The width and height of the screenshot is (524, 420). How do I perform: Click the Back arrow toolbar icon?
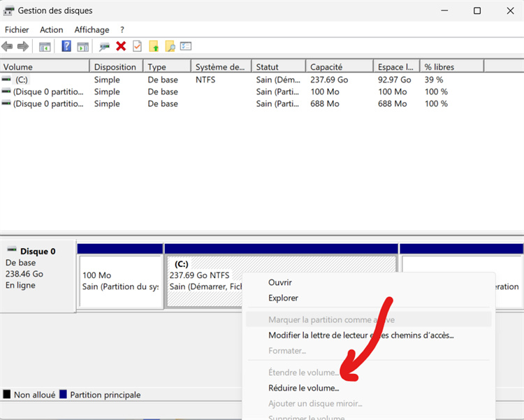tap(7, 47)
